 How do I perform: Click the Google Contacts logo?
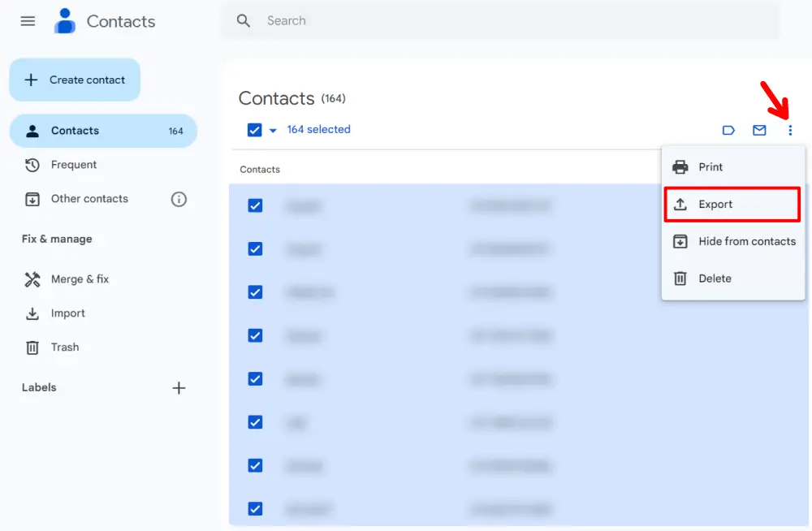63,21
